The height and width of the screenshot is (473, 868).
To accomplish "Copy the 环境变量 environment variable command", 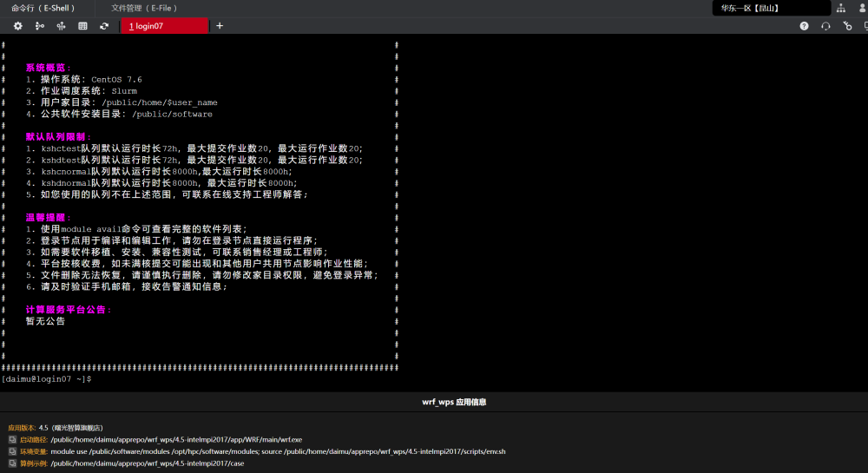I will [12, 452].
